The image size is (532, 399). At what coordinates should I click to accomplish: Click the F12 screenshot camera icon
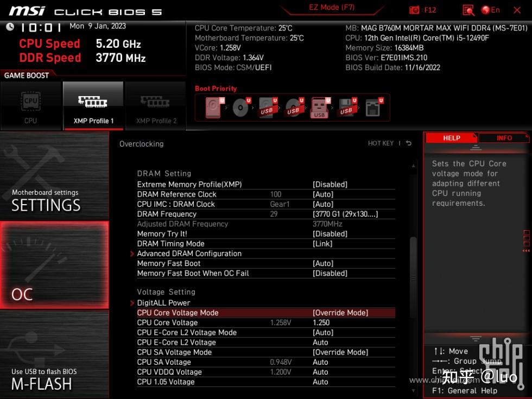coord(414,10)
